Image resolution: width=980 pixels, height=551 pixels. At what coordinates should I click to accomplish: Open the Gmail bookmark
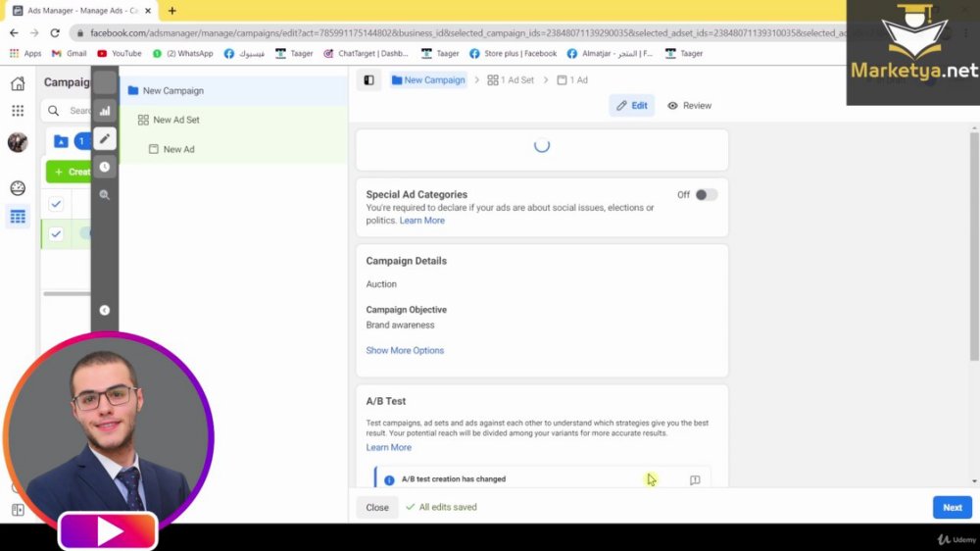click(69, 54)
